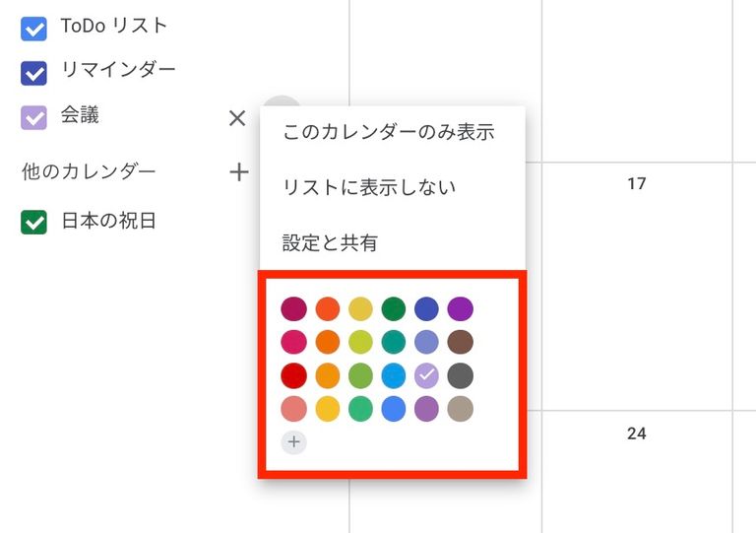The image size is (756, 533).
Task: Pick the dark gray color swatch
Action: coord(460,375)
